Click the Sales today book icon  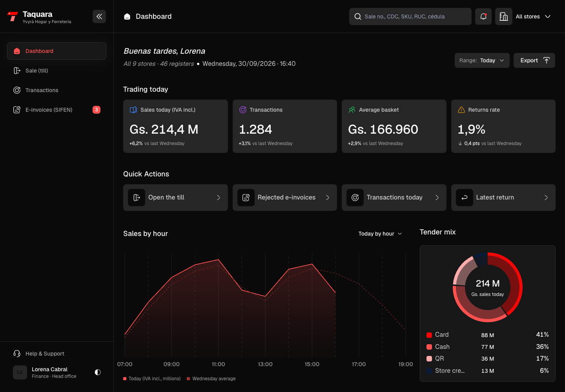tap(133, 110)
